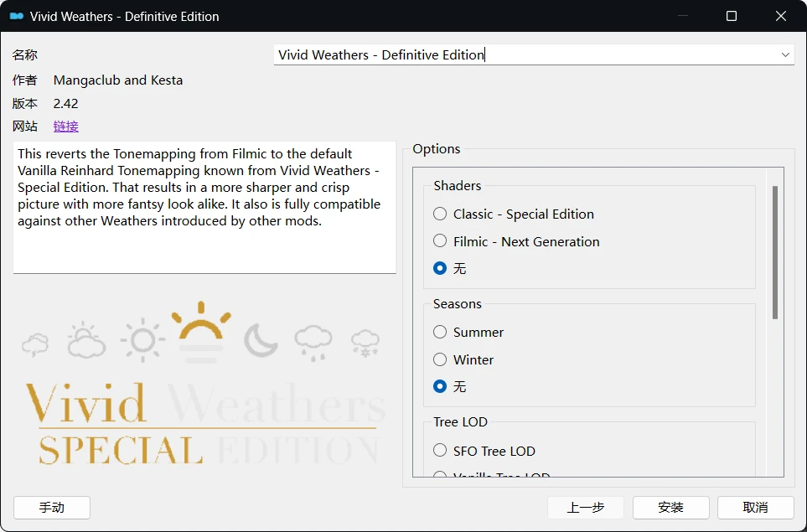Select 无 radio under Seasons
The image size is (807, 532).
pos(449,386)
